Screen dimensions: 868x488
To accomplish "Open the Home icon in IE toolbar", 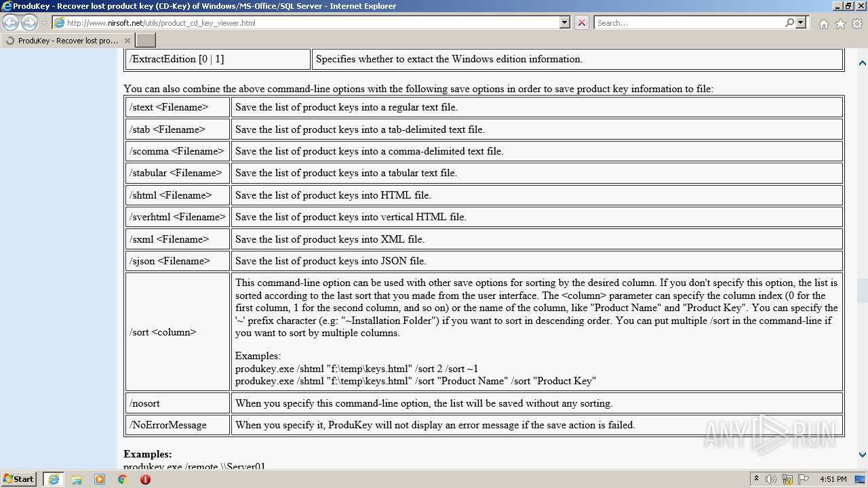I will coord(823,24).
